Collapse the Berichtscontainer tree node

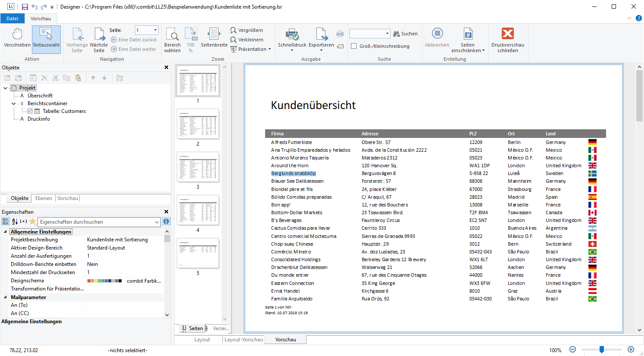click(x=13, y=103)
